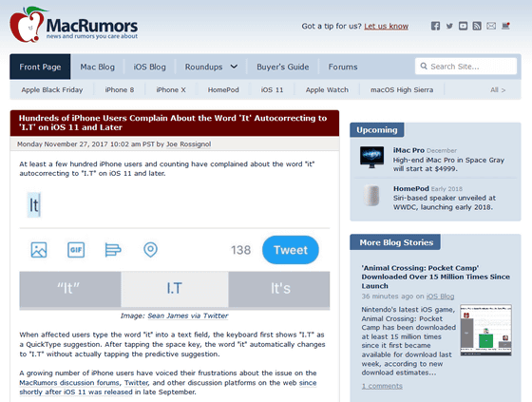This screenshot has height=402, width=532.
Task: Open the YouTube icon in header
Action: click(464, 26)
